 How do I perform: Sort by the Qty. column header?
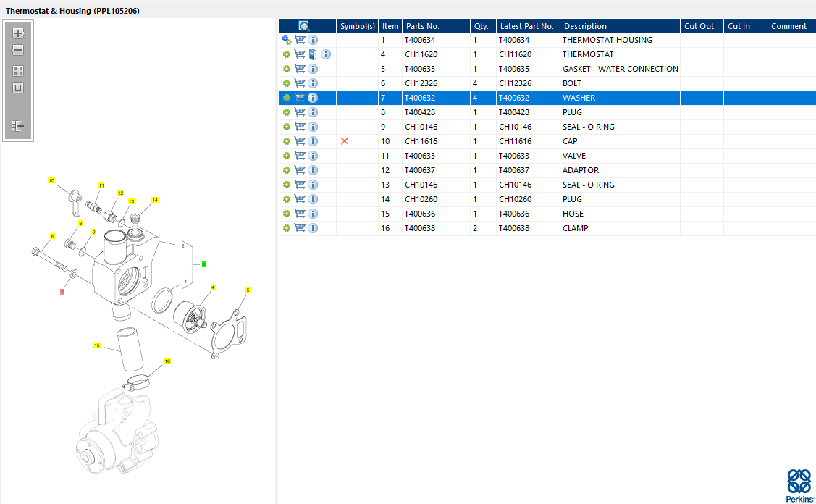tap(483, 26)
